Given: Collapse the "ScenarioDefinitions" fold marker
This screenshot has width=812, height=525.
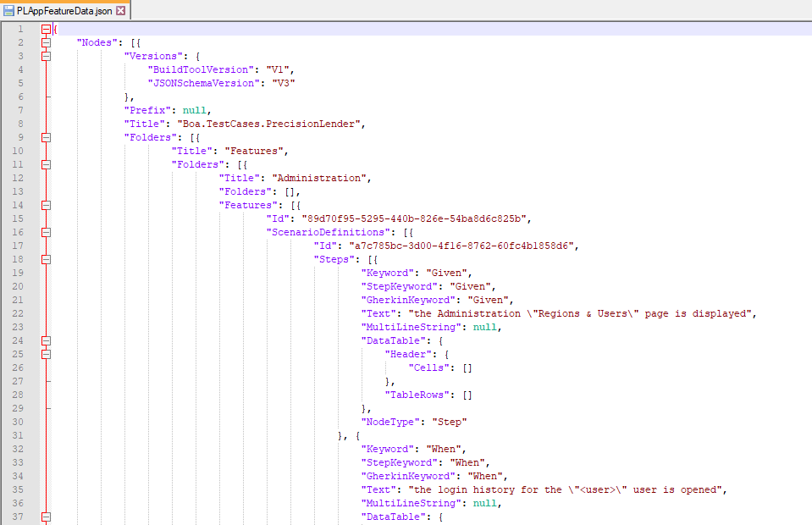Looking at the screenshot, I should (x=46, y=232).
